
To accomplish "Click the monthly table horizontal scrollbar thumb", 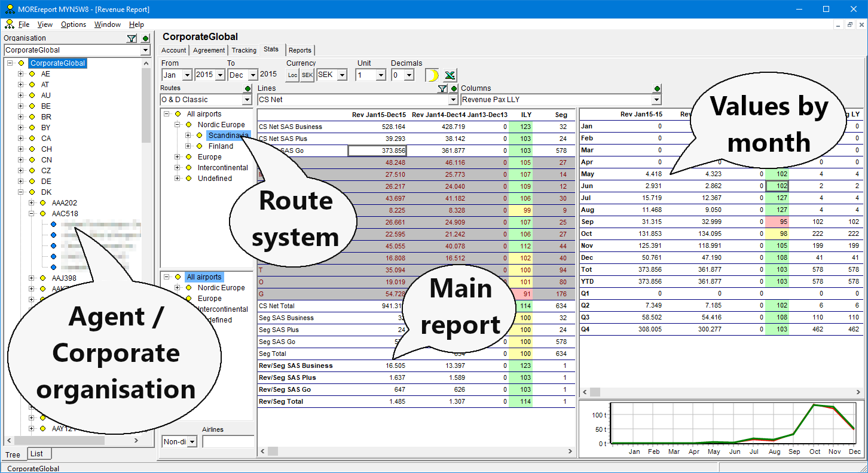I will tap(595, 392).
